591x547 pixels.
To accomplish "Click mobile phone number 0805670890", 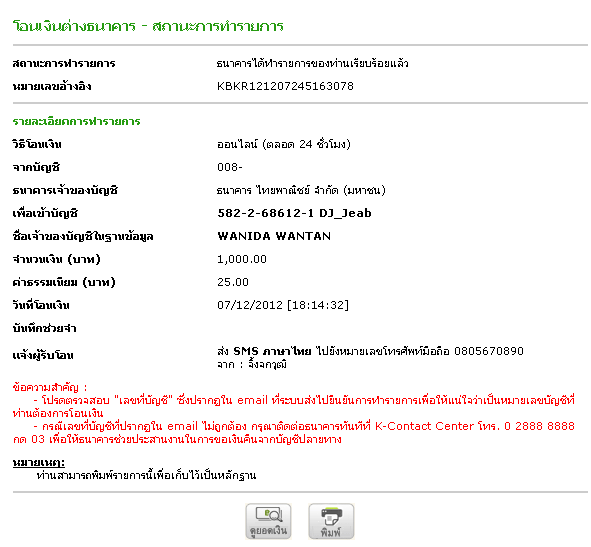I will coord(489,351).
